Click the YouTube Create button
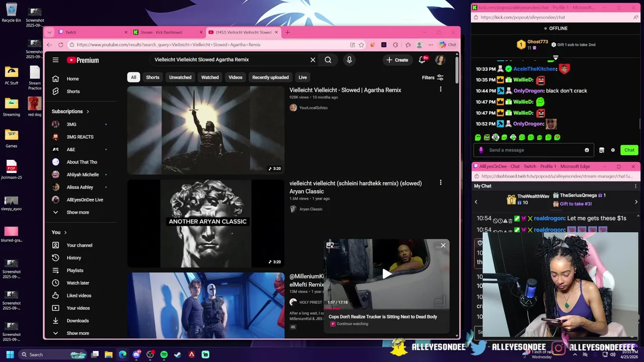Viewport: 644px width, 362px height. 397,60
